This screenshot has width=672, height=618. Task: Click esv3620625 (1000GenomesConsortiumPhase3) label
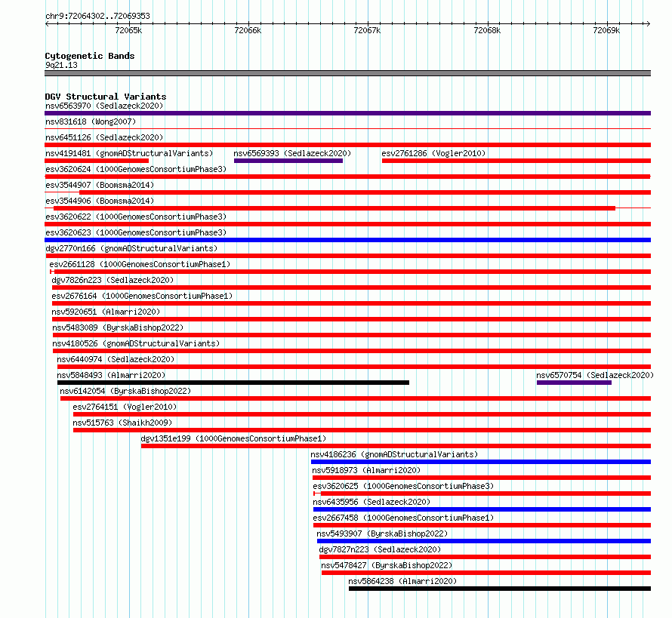(x=403, y=486)
